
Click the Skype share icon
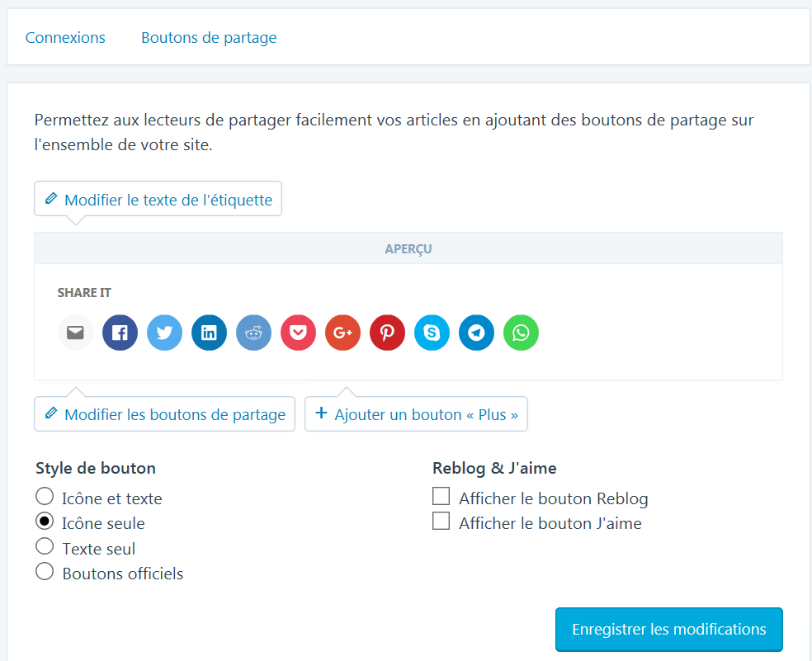coord(432,333)
